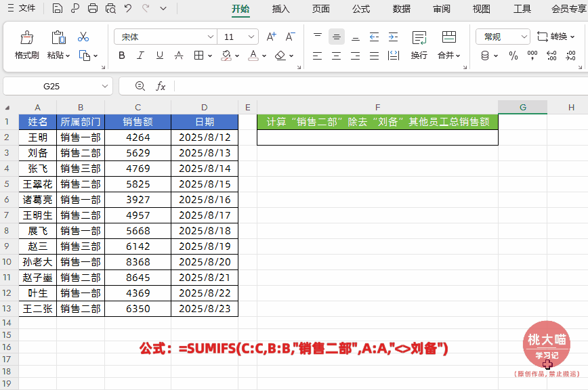Increase indent
588x390 pixels.
pyautogui.click(x=393, y=37)
